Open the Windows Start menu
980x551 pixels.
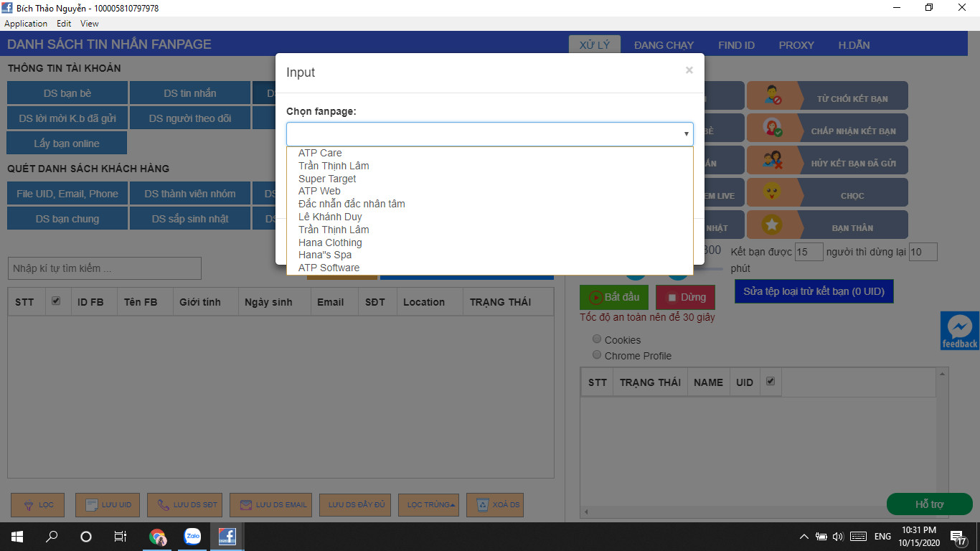(x=17, y=536)
